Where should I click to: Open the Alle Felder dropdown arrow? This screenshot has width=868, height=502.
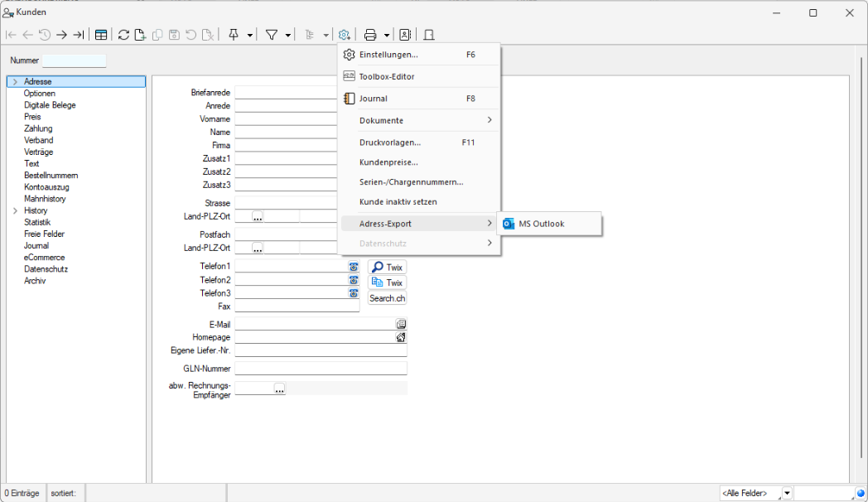[x=787, y=493]
